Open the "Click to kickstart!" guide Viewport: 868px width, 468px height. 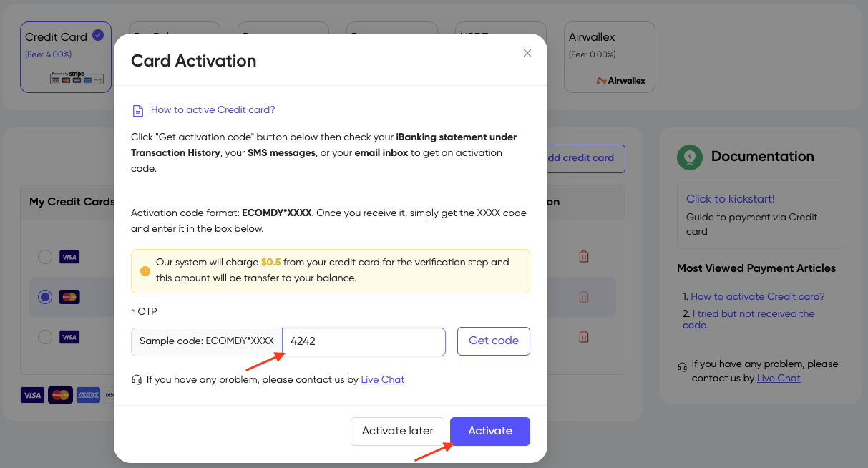click(x=730, y=199)
